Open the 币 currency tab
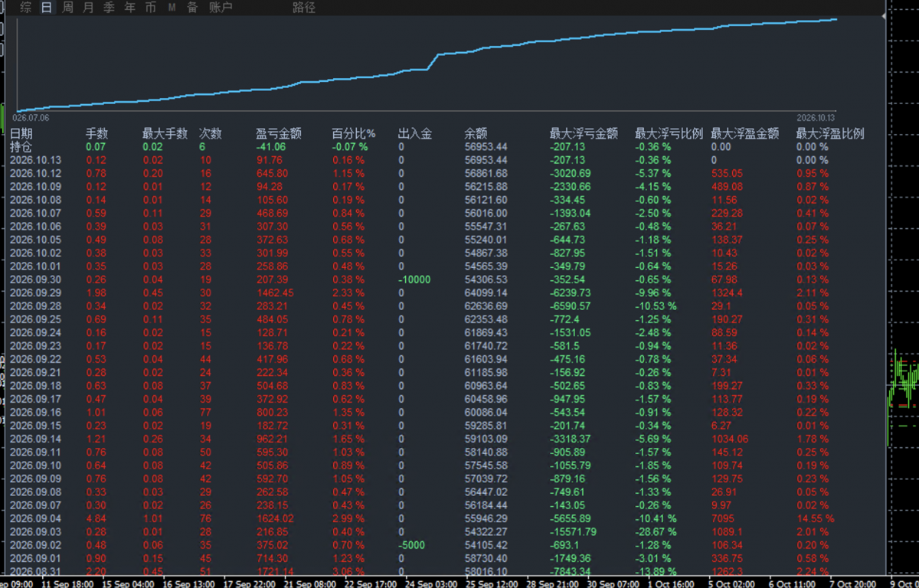 click(151, 8)
